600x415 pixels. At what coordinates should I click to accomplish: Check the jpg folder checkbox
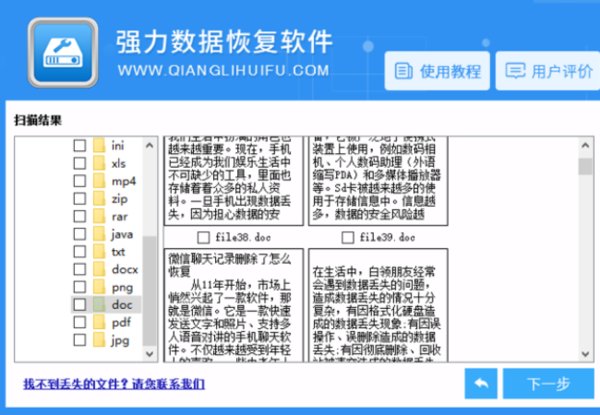(80, 340)
